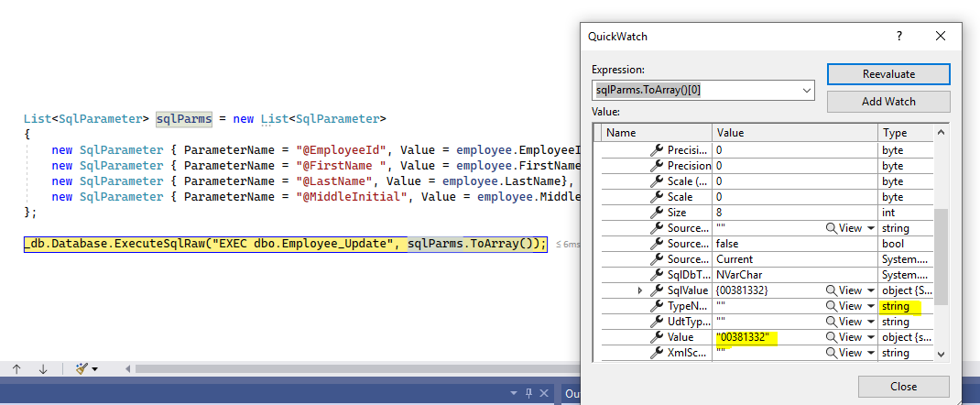The height and width of the screenshot is (405, 980).
Task: Open the View visualizer for empty Source... string row
Action: pyautogui.click(x=845, y=228)
